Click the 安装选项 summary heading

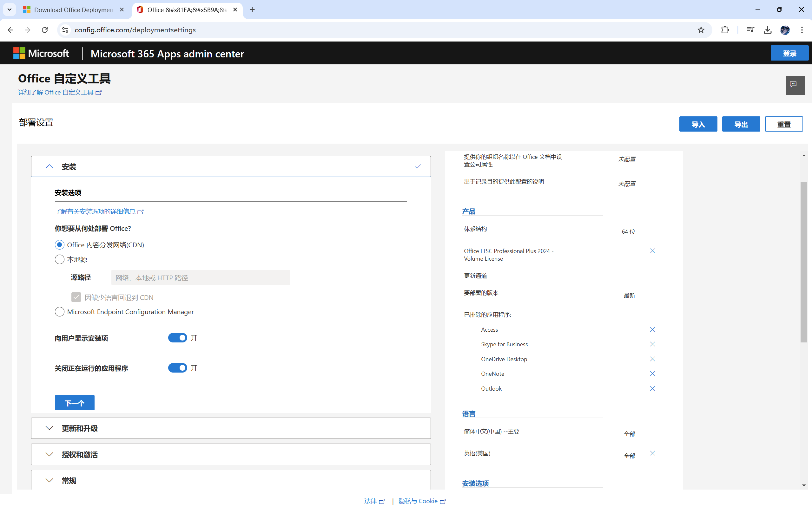[475, 483]
